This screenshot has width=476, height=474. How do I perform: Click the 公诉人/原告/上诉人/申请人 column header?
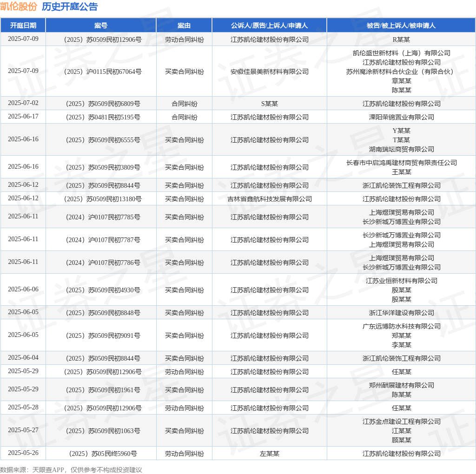point(269,26)
